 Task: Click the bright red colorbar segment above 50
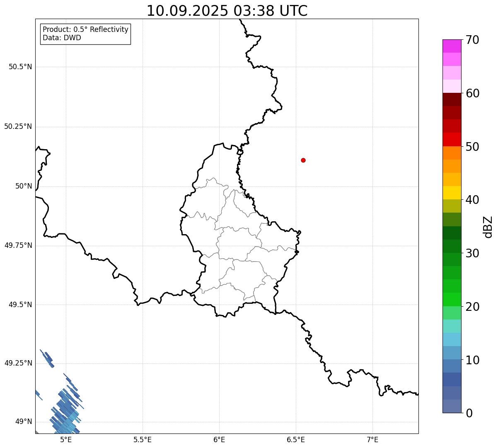click(452, 139)
